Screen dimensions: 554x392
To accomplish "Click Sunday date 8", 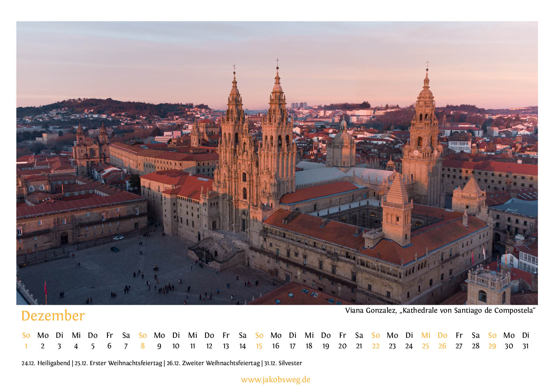I will [142, 346].
